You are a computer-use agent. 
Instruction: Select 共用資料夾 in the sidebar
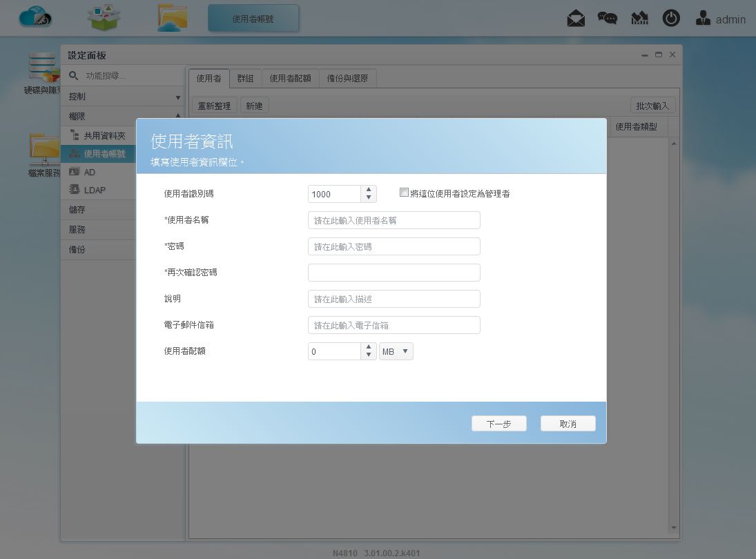(98, 136)
